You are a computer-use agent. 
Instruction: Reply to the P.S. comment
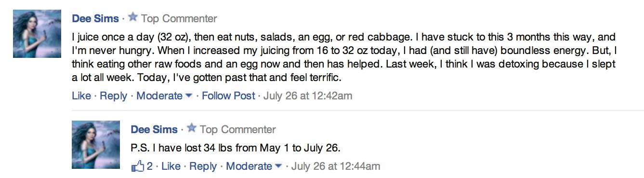tap(203, 166)
